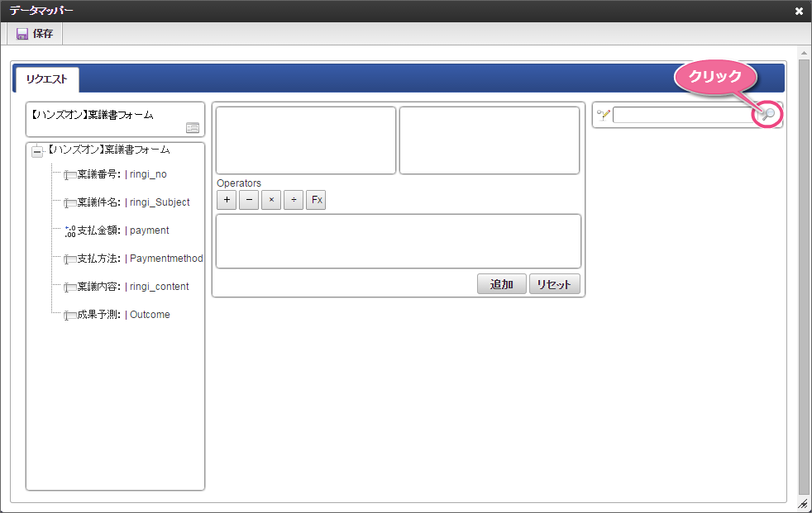Click the title text in source header box
The width and height of the screenshot is (812, 513).
91,115
